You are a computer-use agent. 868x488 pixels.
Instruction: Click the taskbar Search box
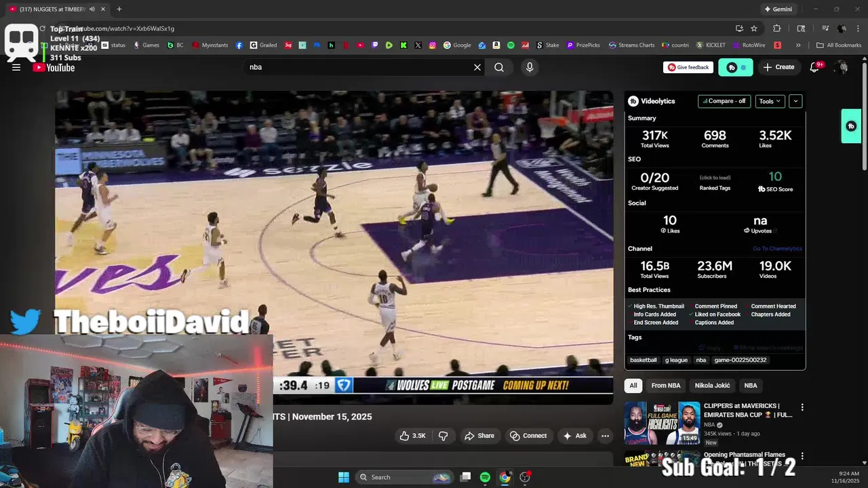[405, 477]
